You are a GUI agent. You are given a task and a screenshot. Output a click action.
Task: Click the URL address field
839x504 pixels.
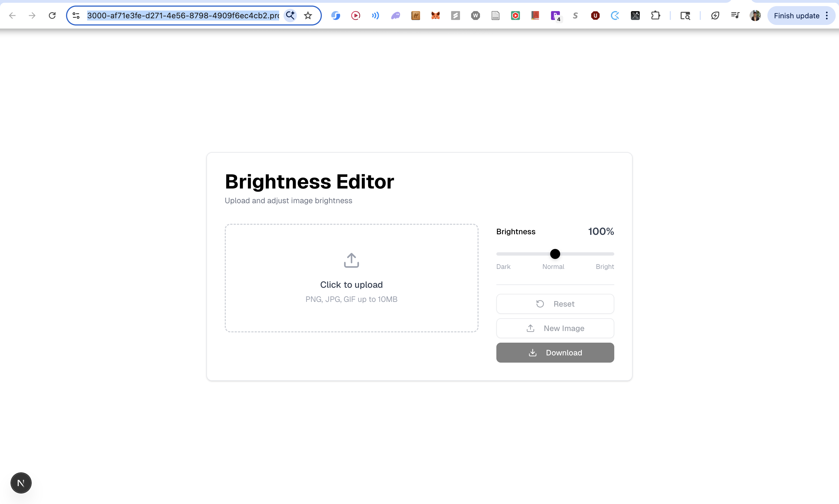tap(183, 16)
